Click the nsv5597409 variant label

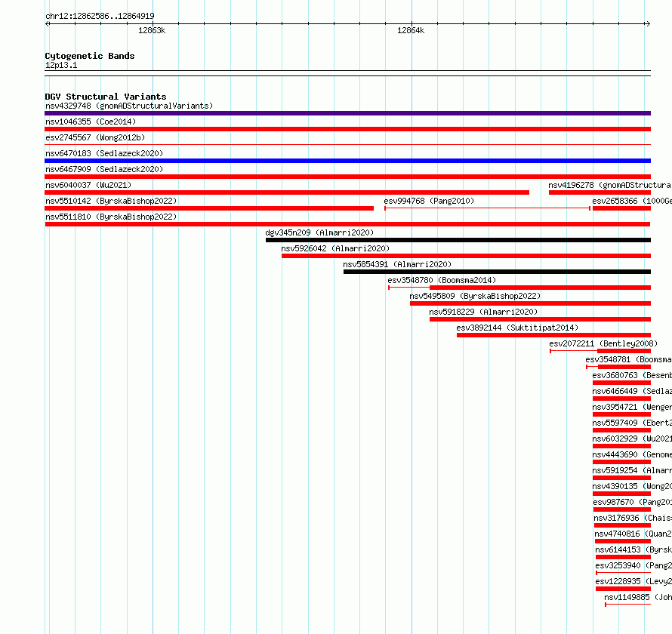point(632,423)
